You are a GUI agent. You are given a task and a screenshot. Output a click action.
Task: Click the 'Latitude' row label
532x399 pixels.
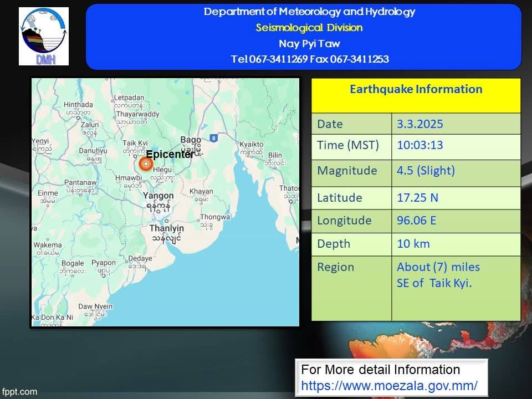340,197
